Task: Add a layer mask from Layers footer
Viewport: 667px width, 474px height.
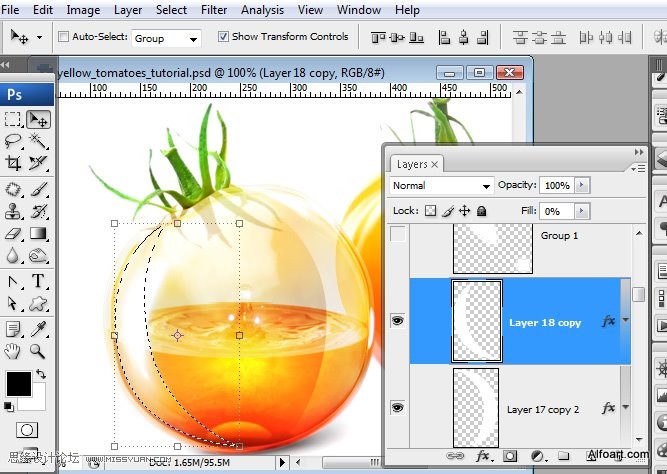Action: (509, 456)
